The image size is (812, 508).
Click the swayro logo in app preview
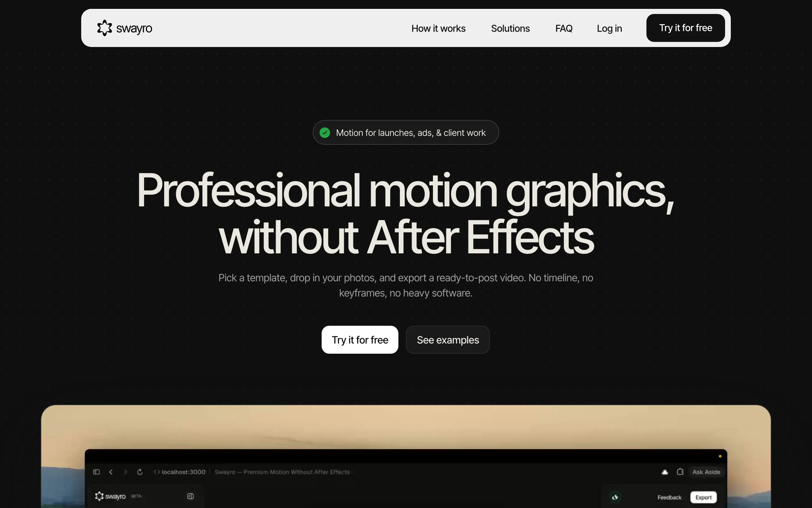(x=110, y=496)
